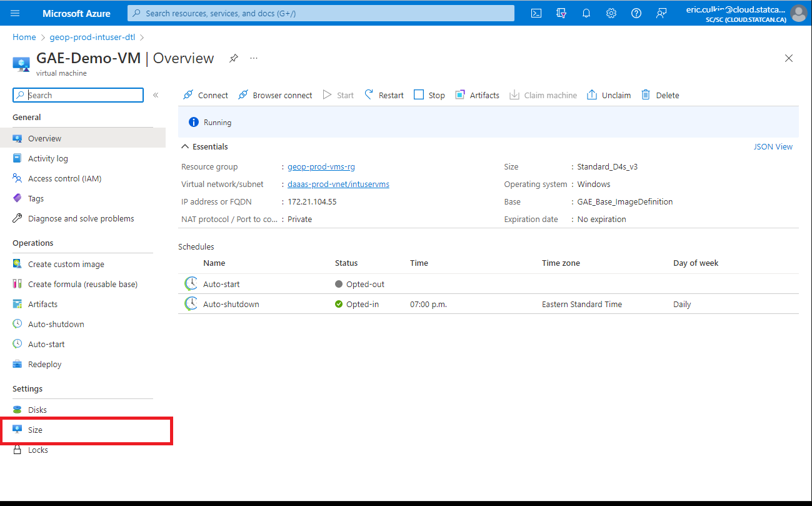Click the Auto-start schedule row clock icon
812x506 pixels.
[x=191, y=284]
